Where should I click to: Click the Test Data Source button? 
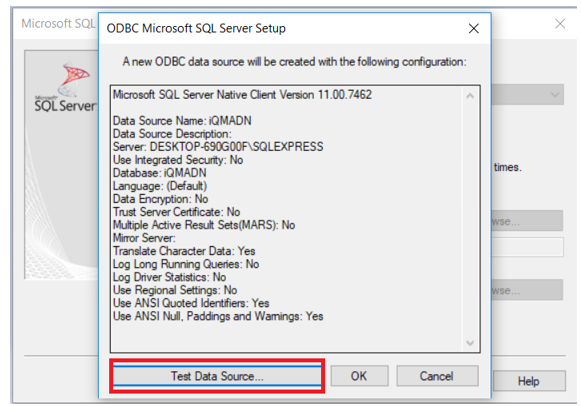217,376
